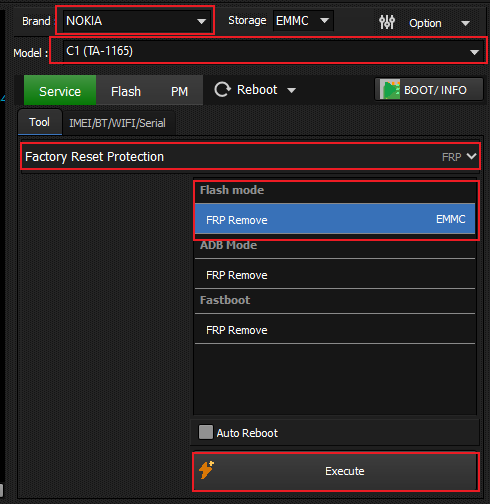Enable the Auto Reboot checkbox
Image resolution: width=490 pixels, height=504 pixels.
click(x=206, y=432)
